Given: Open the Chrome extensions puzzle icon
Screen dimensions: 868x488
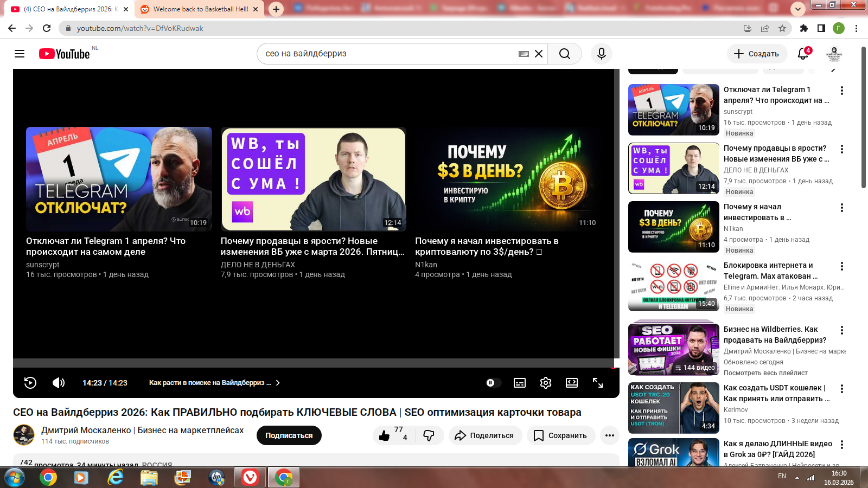Looking at the screenshot, I should (804, 28).
